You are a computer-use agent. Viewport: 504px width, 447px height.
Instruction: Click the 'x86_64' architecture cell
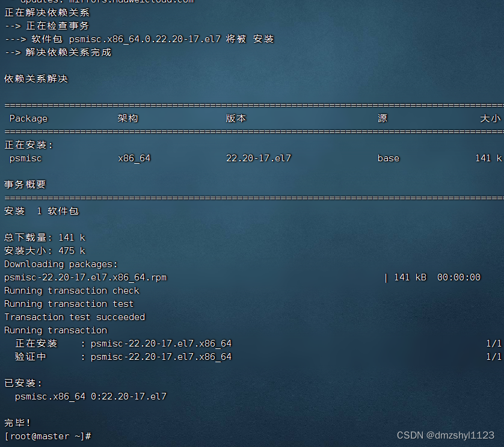pyautogui.click(x=134, y=159)
